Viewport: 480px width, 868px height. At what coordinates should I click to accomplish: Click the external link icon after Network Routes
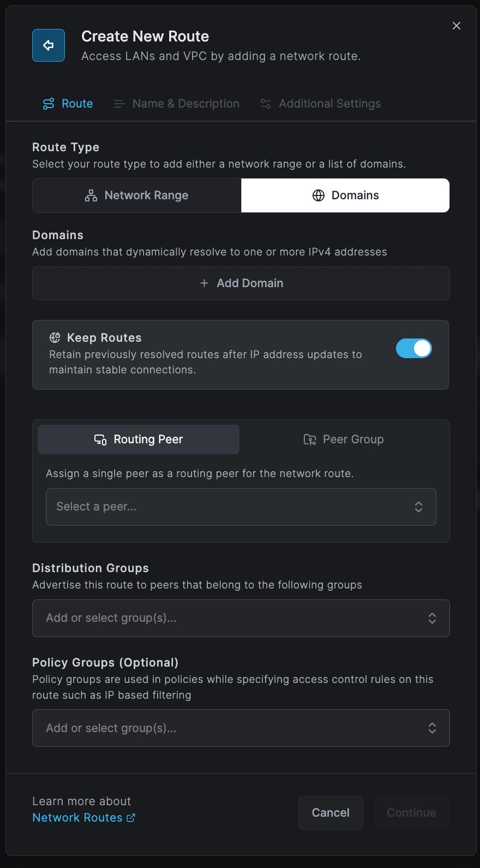pos(131,818)
